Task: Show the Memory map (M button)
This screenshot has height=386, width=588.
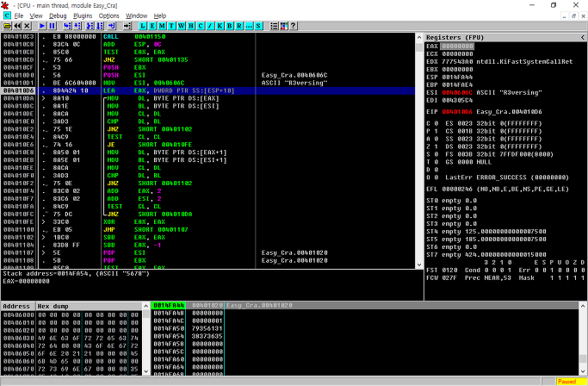Action: (x=162, y=26)
